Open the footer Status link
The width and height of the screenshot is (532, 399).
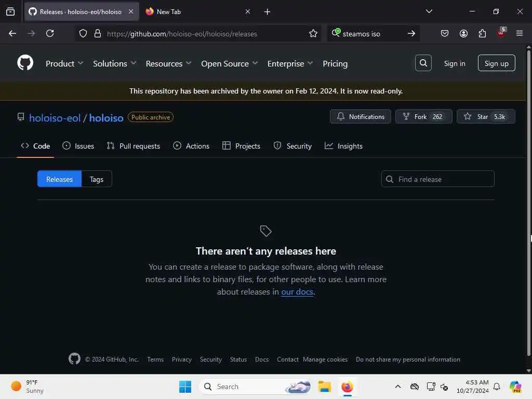pyautogui.click(x=238, y=360)
